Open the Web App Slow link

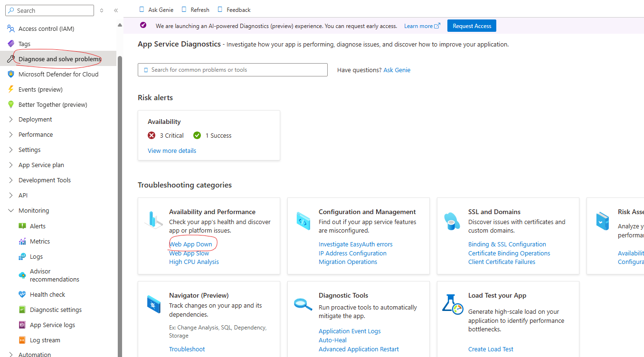[x=189, y=253]
